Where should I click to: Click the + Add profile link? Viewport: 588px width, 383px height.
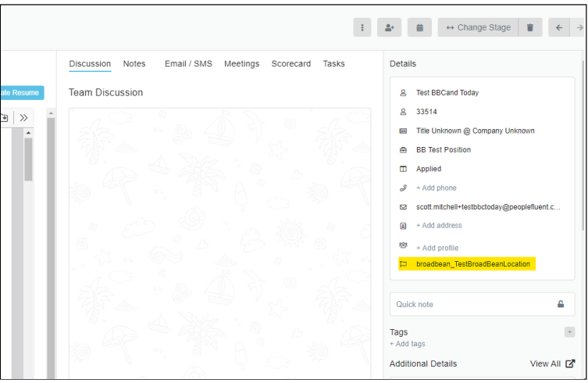(x=437, y=248)
